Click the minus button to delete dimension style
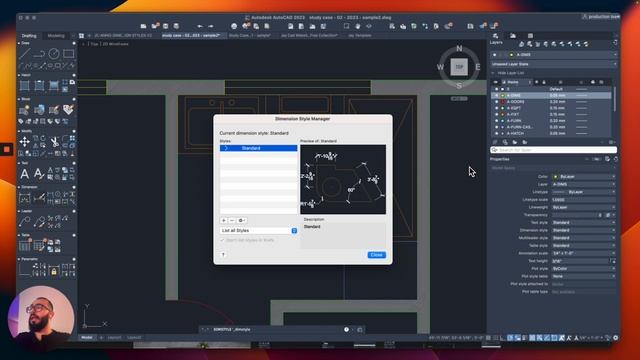The height and width of the screenshot is (360, 640). tap(232, 220)
